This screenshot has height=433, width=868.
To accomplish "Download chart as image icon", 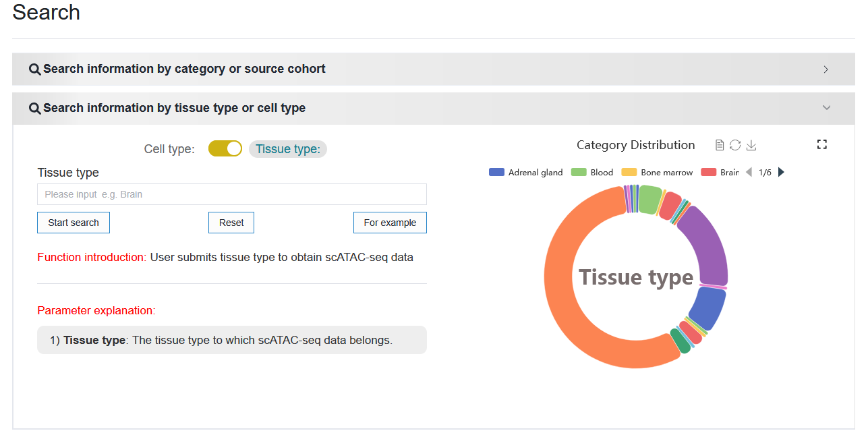I will point(751,145).
